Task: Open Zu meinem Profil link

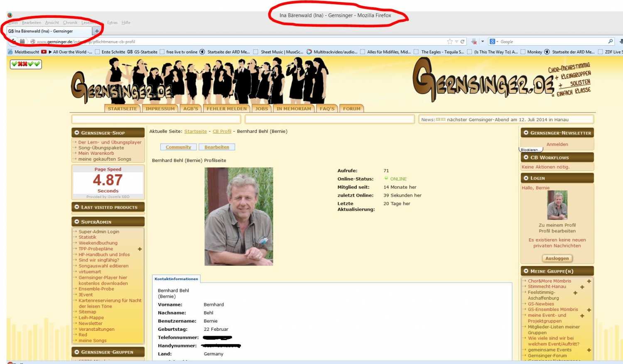Action: 557,225
